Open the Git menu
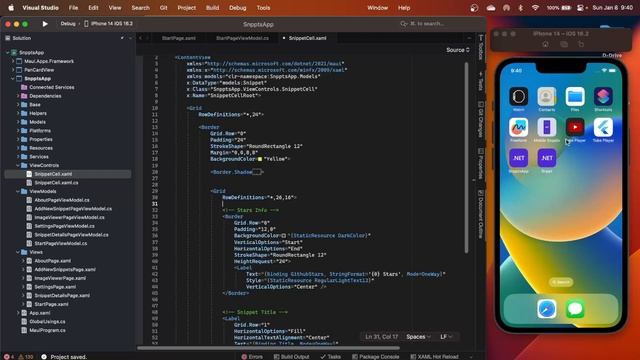 (x=163, y=8)
